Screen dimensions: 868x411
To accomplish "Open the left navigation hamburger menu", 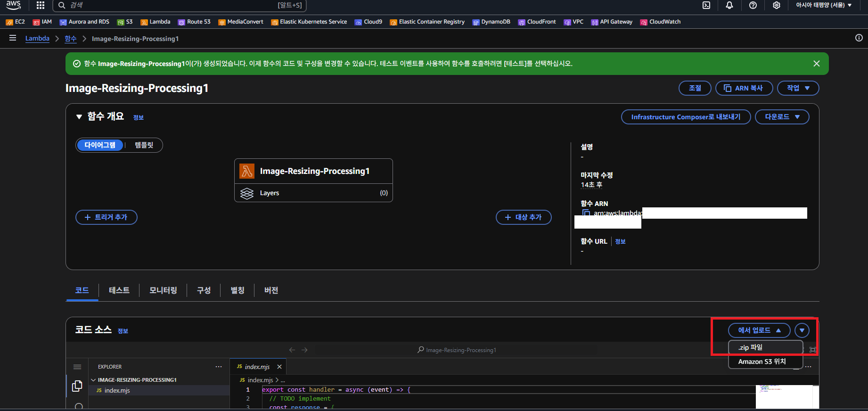I will [x=13, y=38].
